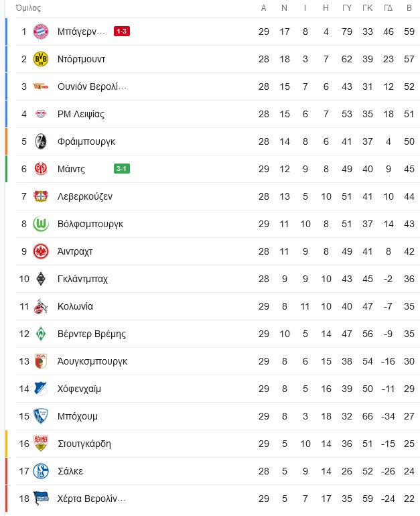Open the Λεβερκούζεν team link
The height and width of the screenshot is (516, 420).
point(85,196)
